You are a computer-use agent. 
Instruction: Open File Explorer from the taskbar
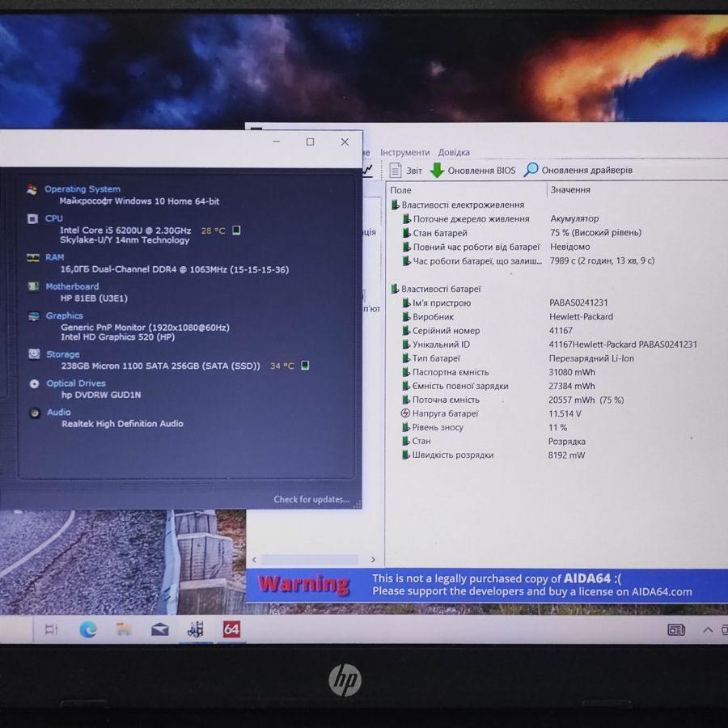point(124,629)
